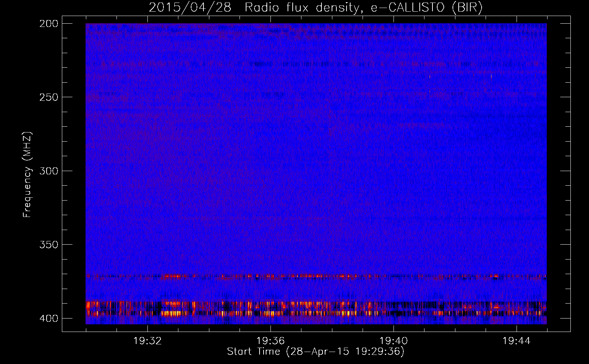Click the bright yellow emission band near 400 MHz

[316, 313]
